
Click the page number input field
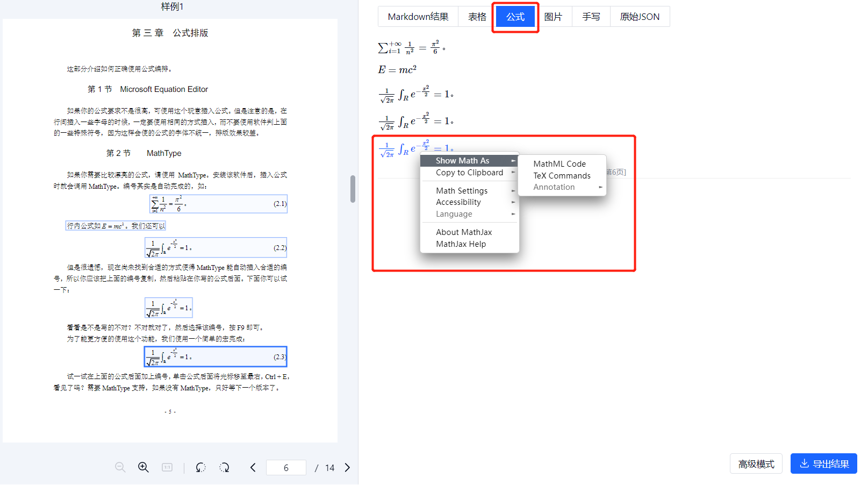click(286, 467)
